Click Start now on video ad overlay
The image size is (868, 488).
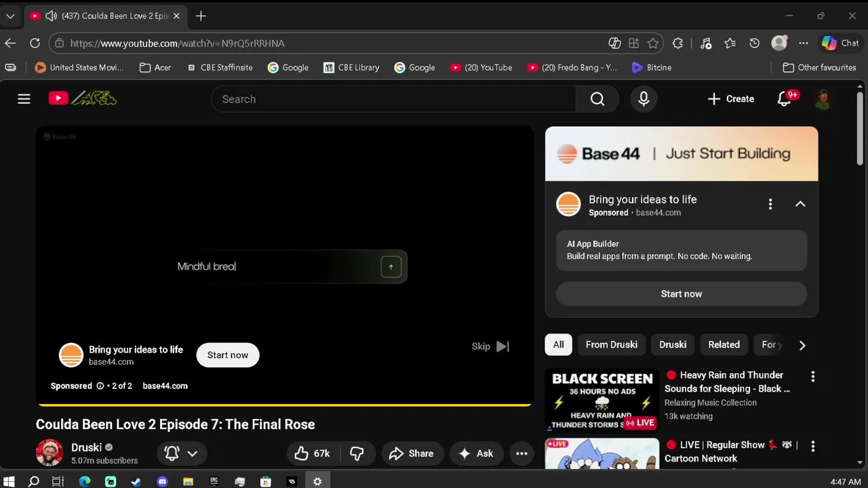pyautogui.click(x=228, y=355)
